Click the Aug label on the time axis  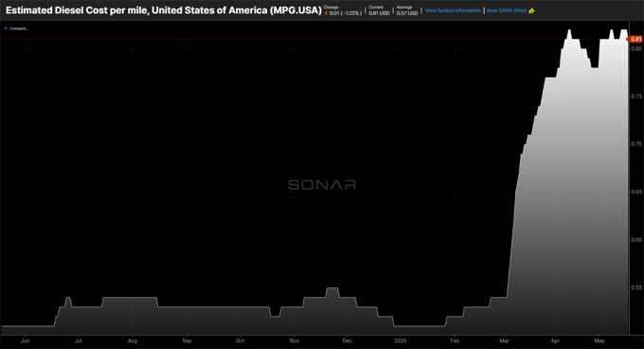point(133,340)
